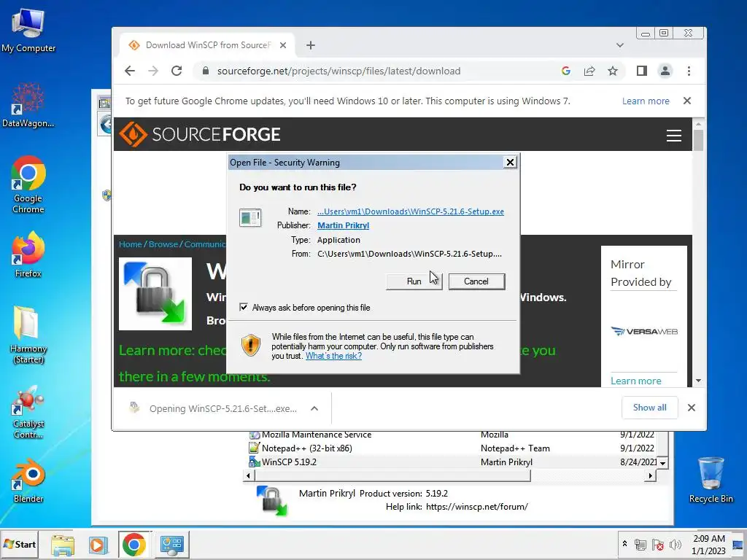Expand the tab search chevron

point(620,45)
